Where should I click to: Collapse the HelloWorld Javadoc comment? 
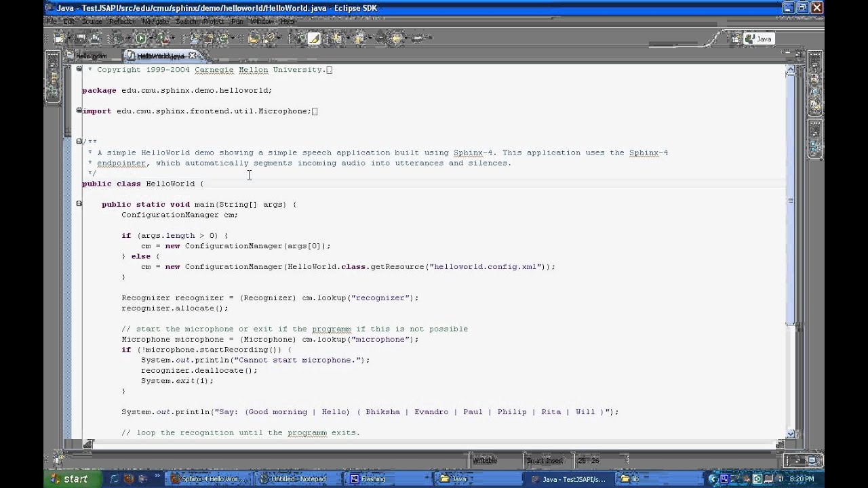point(79,142)
